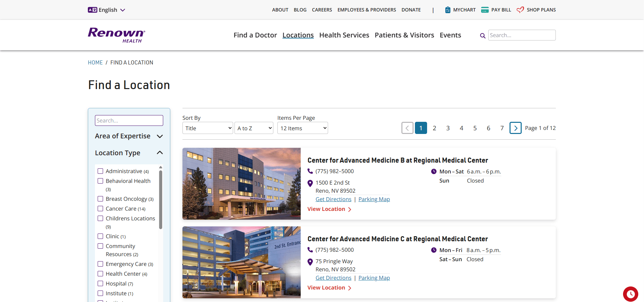Enable the Childrens Locations filter
The height and width of the screenshot is (302, 644).
click(100, 218)
